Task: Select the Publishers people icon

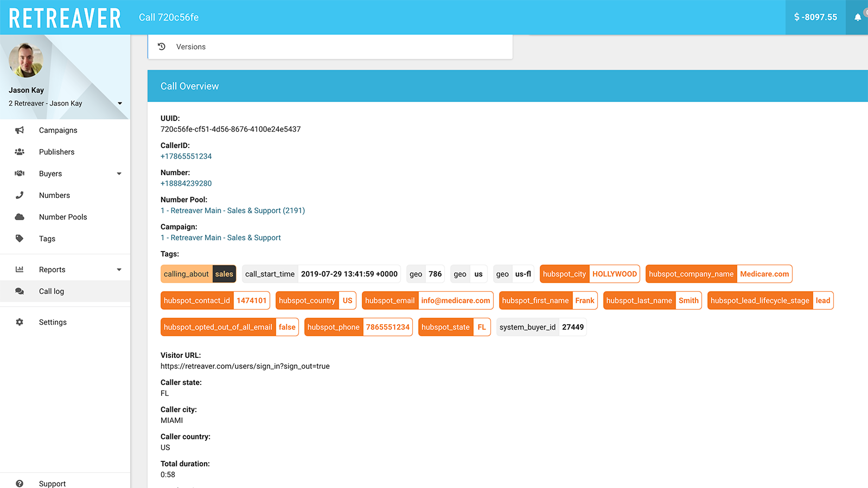Action: point(19,152)
